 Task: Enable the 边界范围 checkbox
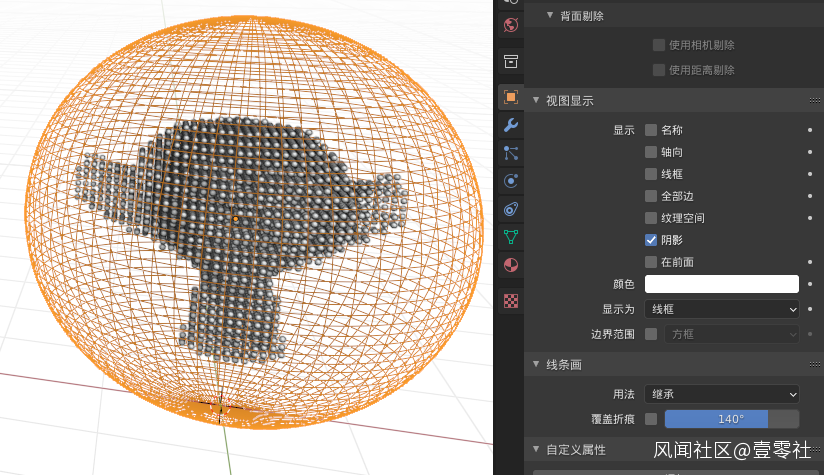[651, 334]
